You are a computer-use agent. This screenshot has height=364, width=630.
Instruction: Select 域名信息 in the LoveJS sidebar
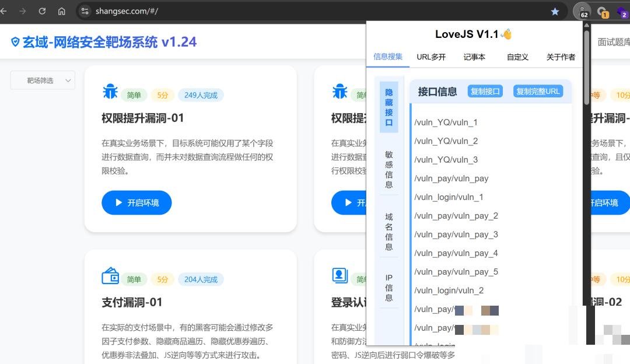point(389,232)
